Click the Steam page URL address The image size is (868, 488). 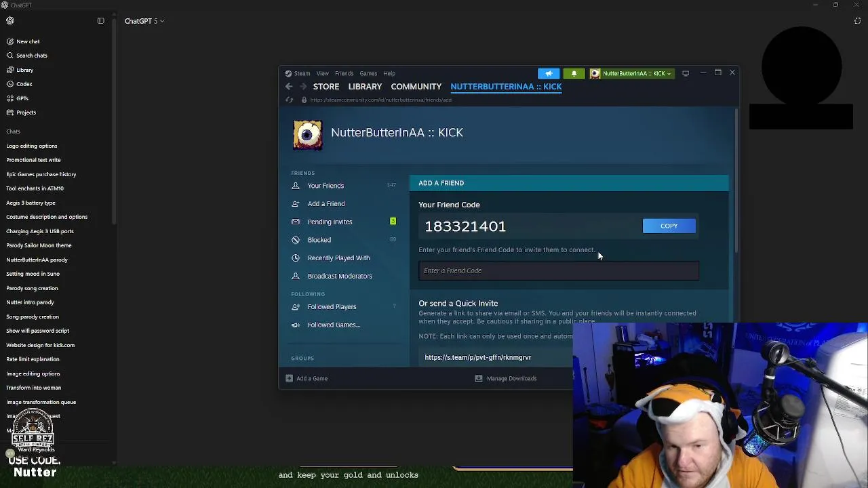381,100
